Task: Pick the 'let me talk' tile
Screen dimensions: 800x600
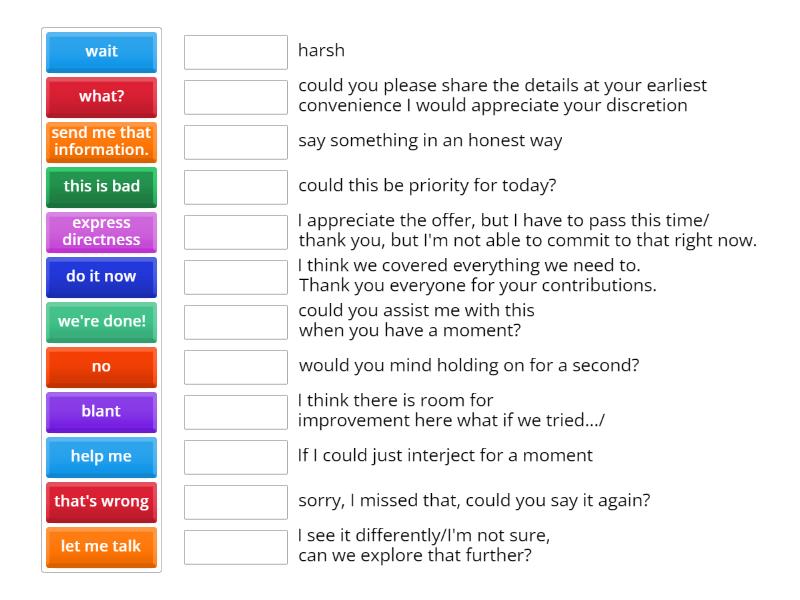Action: coord(100,547)
